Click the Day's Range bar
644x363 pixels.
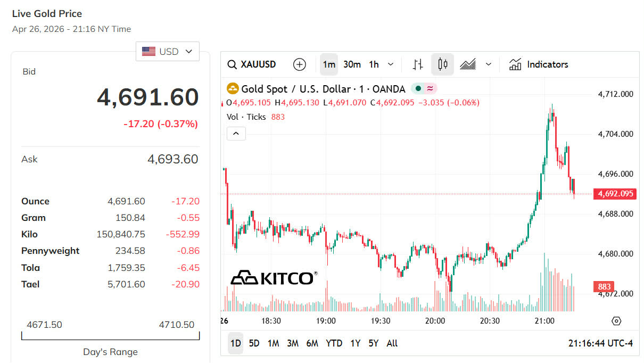click(x=111, y=336)
